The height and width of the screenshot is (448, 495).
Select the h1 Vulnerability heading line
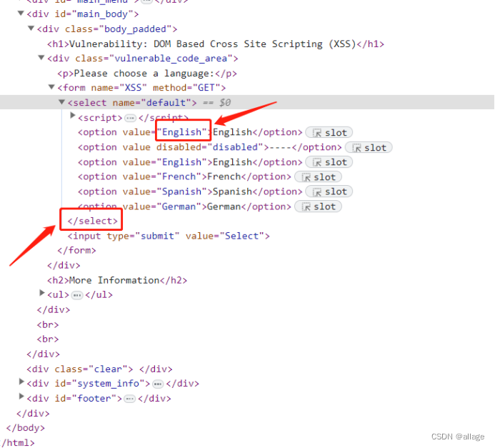tap(216, 44)
